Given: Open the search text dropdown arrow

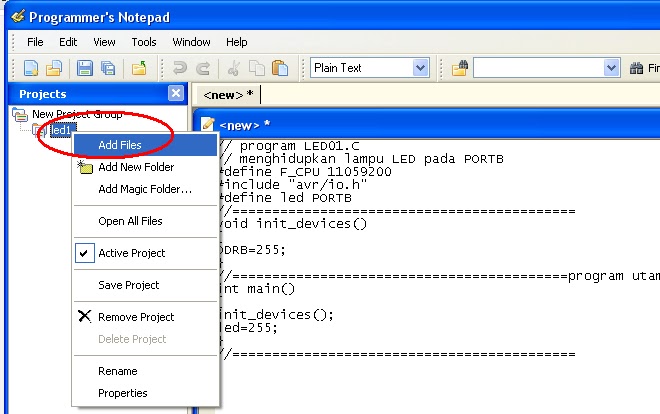Looking at the screenshot, I should click(611, 68).
